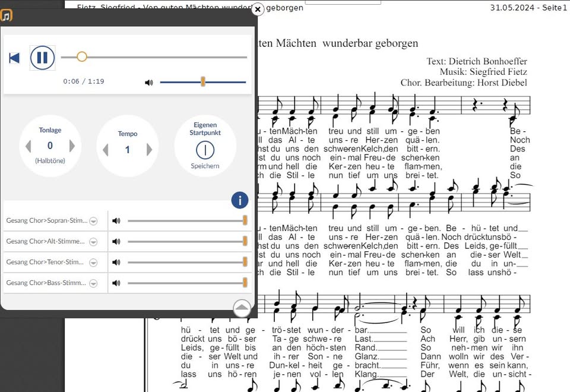Click the Eigenen Startpunkt label
Viewport: 570px width, 392px height.
pyautogui.click(x=205, y=129)
